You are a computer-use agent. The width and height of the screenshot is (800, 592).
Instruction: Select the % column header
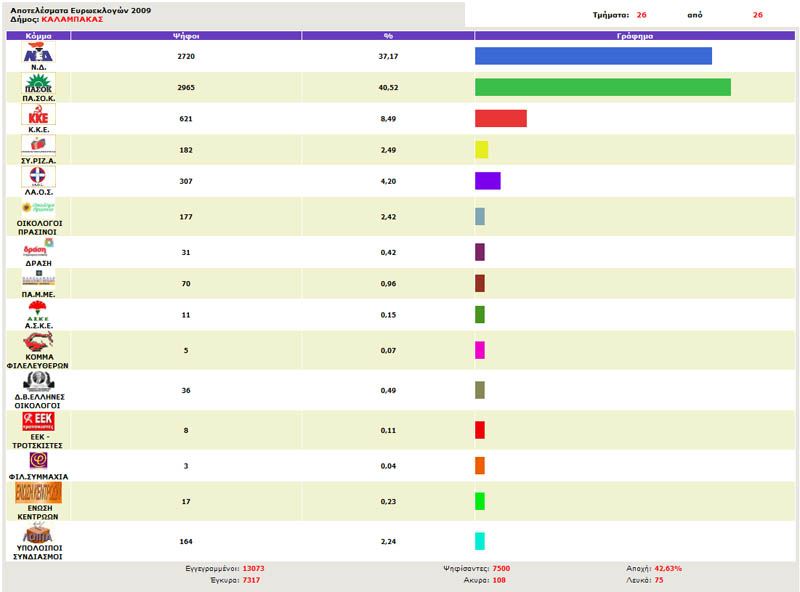(388, 35)
